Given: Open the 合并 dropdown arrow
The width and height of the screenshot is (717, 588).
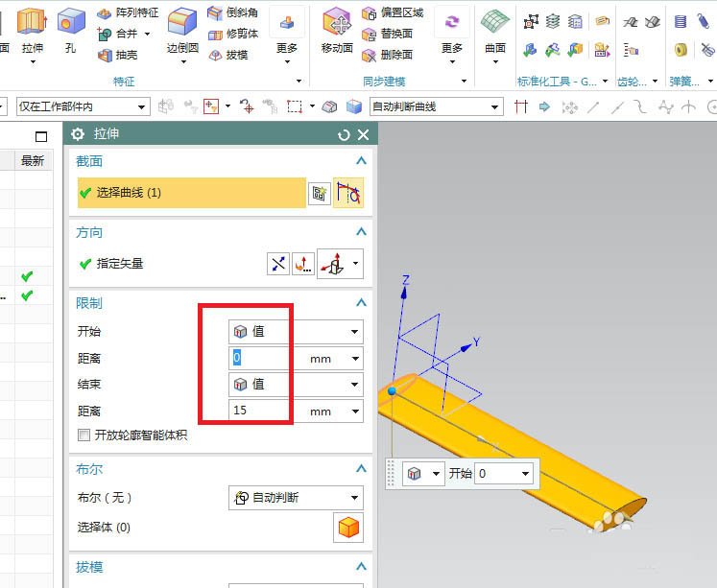Looking at the screenshot, I should point(147,34).
